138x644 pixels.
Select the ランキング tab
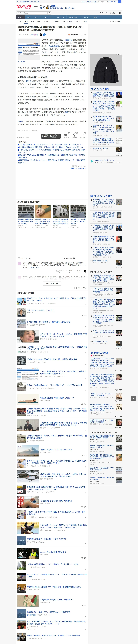(86, 17)
